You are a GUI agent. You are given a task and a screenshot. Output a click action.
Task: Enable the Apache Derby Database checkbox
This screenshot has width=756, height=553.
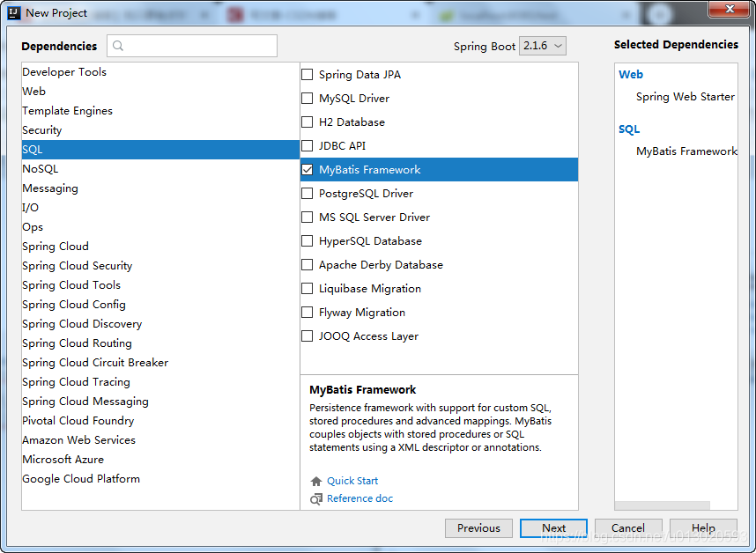(308, 264)
